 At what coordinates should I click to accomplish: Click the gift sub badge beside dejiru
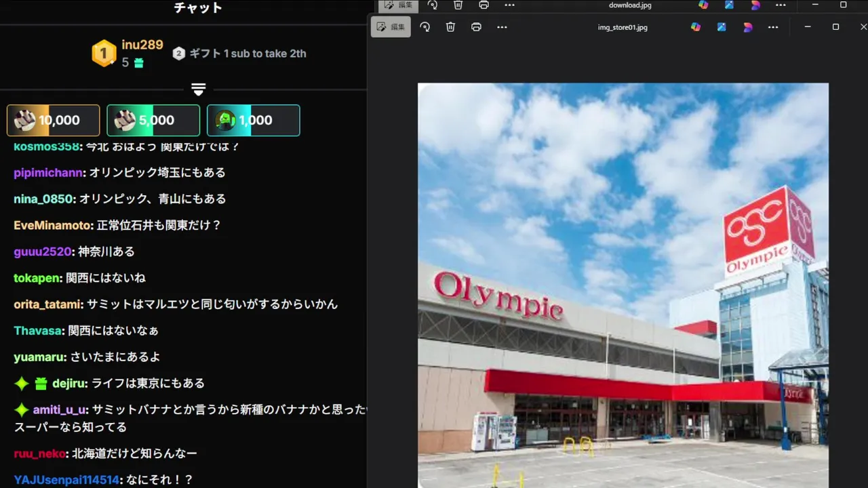pos(41,384)
